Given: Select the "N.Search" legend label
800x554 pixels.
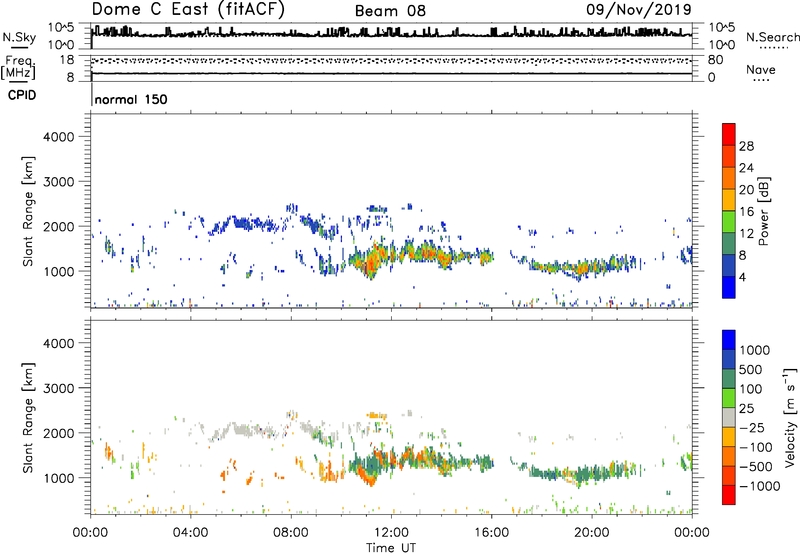Looking at the screenshot, I should click(x=772, y=37).
